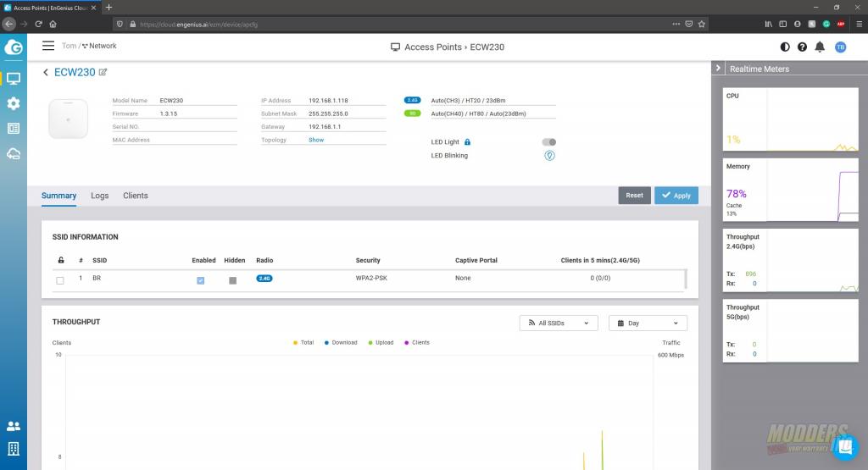
Task: Toggle Clients series in throughput legend
Action: [x=417, y=342]
